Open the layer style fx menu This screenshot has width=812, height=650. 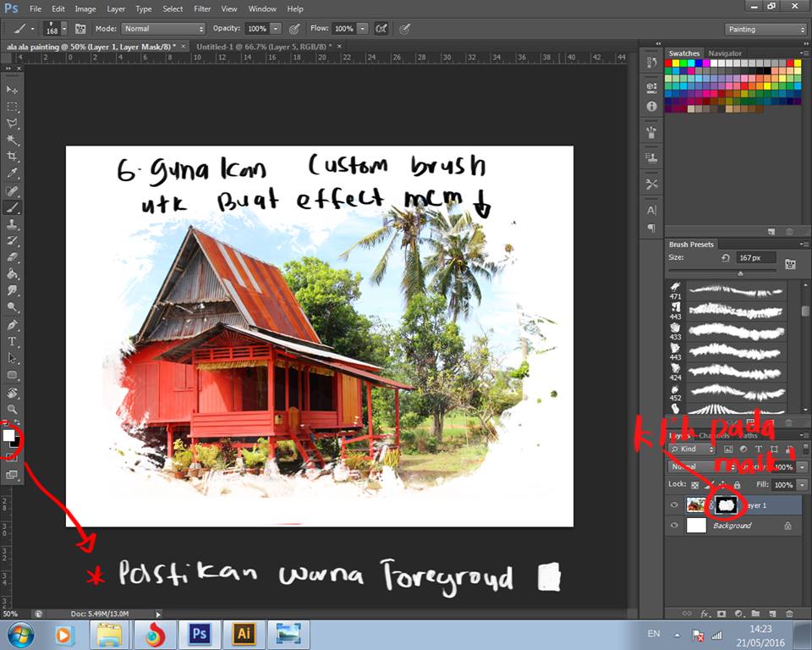[x=705, y=613]
